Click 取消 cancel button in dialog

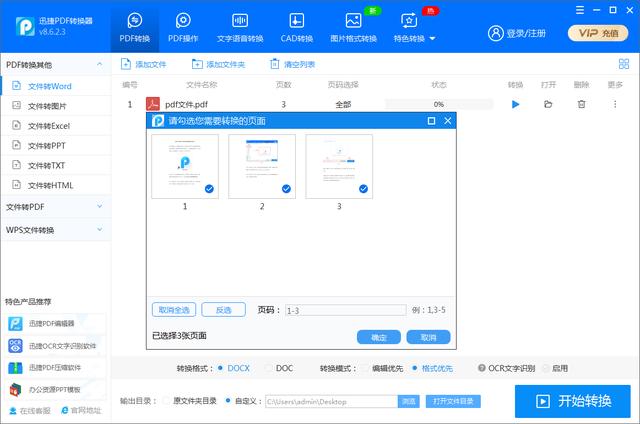click(429, 337)
